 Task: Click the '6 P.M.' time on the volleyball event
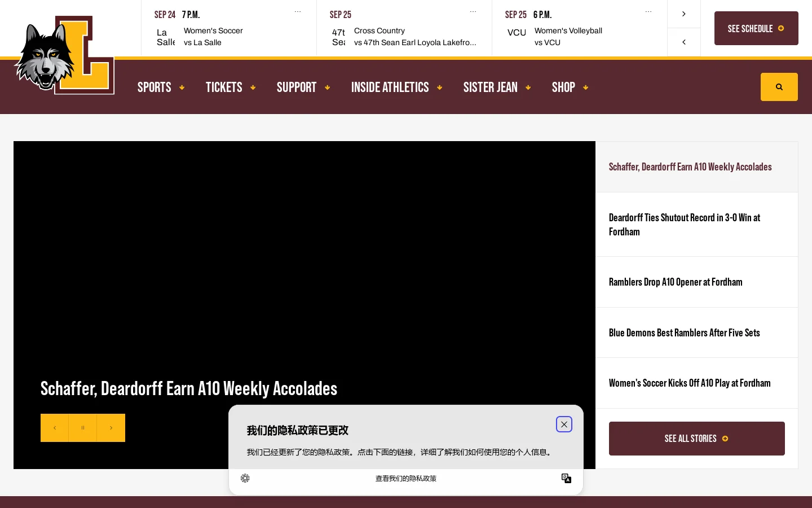click(x=542, y=15)
